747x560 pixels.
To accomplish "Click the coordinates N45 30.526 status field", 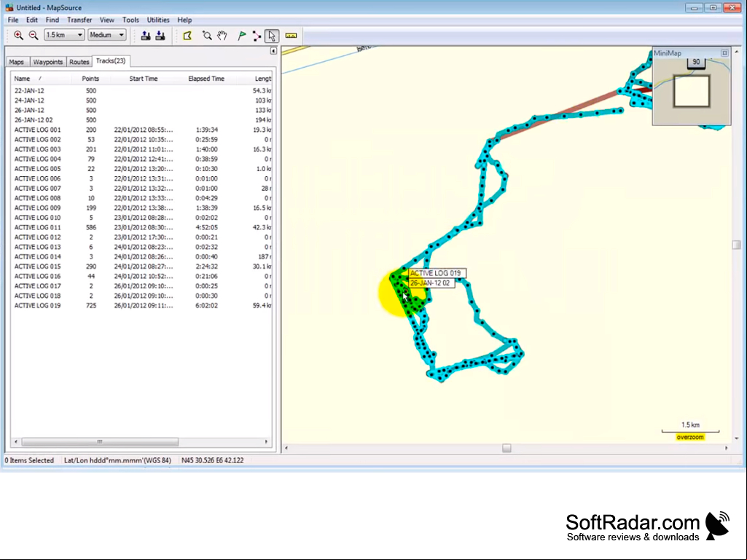I will click(x=213, y=460).
